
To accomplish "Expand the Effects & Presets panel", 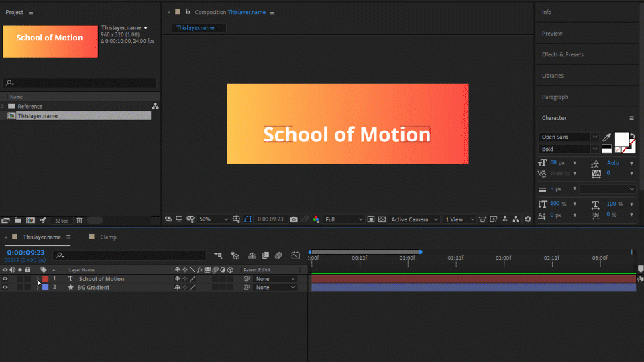I will pos(562,54).
